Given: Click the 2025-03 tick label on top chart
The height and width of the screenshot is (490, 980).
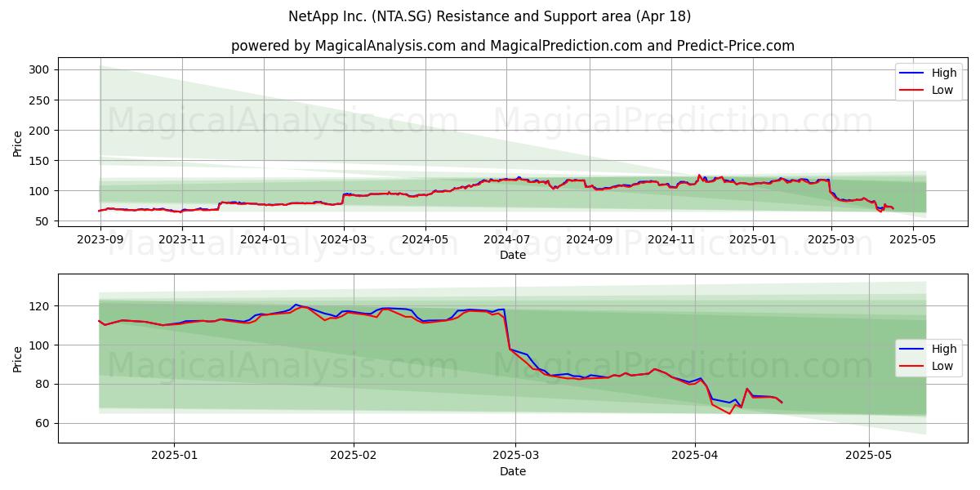Looking at the screenshot, I should tap(831, 241).
